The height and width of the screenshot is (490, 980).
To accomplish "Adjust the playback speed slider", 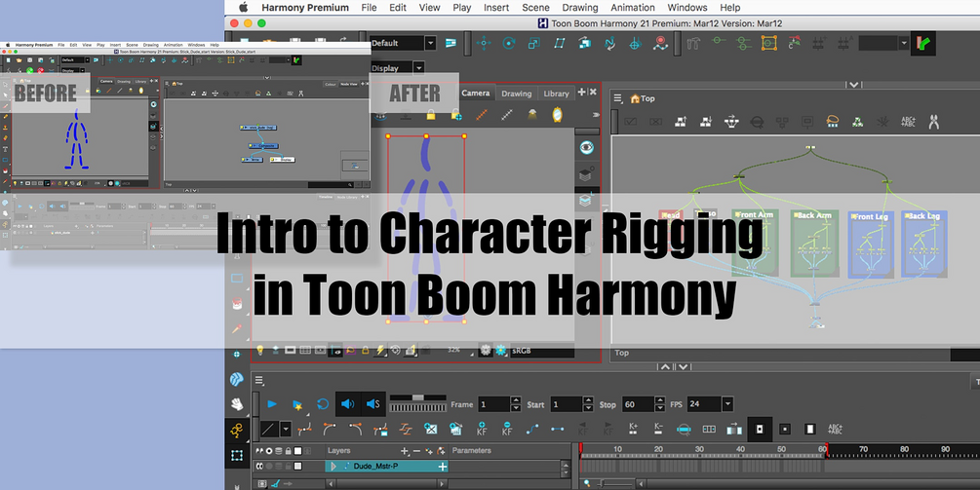I will [417, 397].
